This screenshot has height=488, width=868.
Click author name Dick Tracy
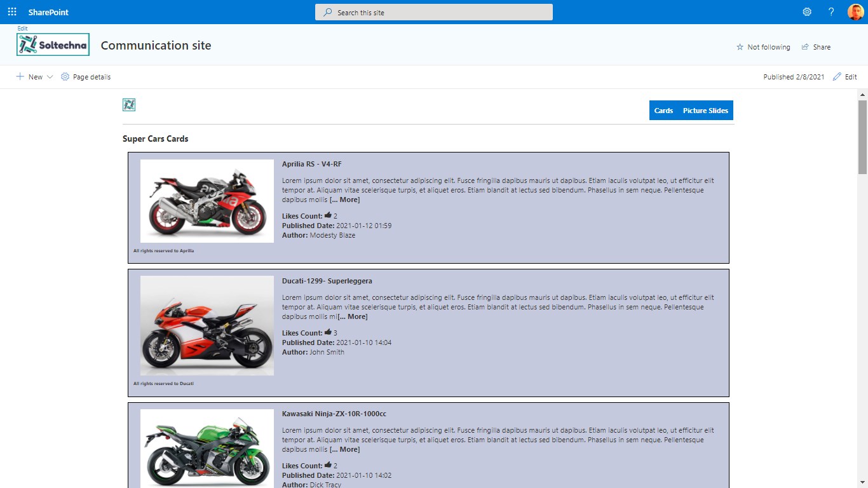(325, 484)
